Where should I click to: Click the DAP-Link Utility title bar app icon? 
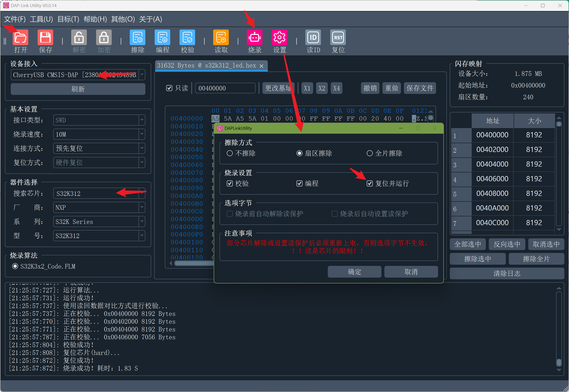point(6,5)
